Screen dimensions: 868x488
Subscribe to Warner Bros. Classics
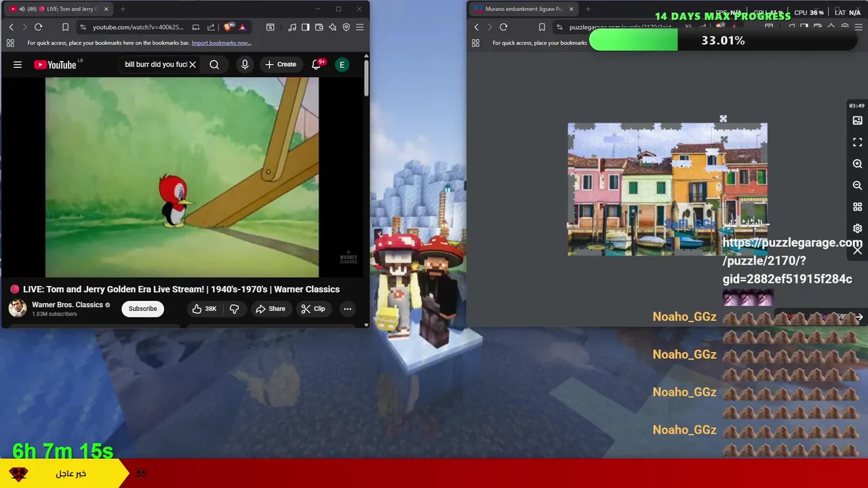coord(142,308)
